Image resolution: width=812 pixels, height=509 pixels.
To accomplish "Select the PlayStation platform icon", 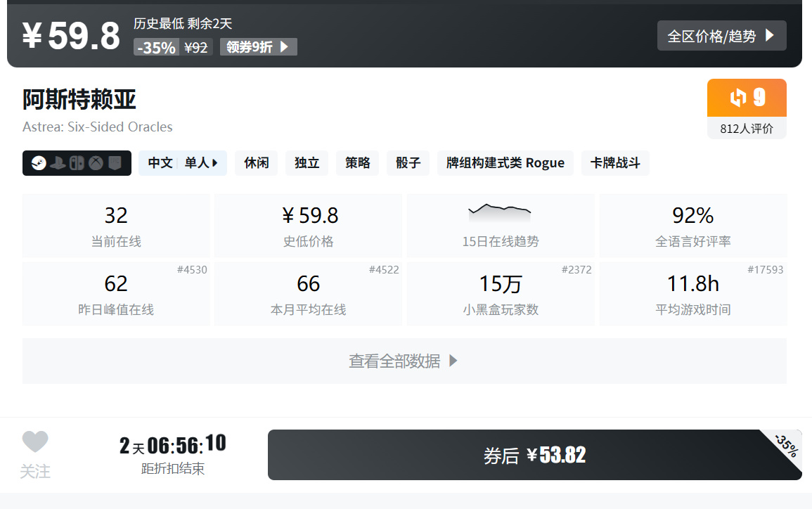I will pos(58,163).
